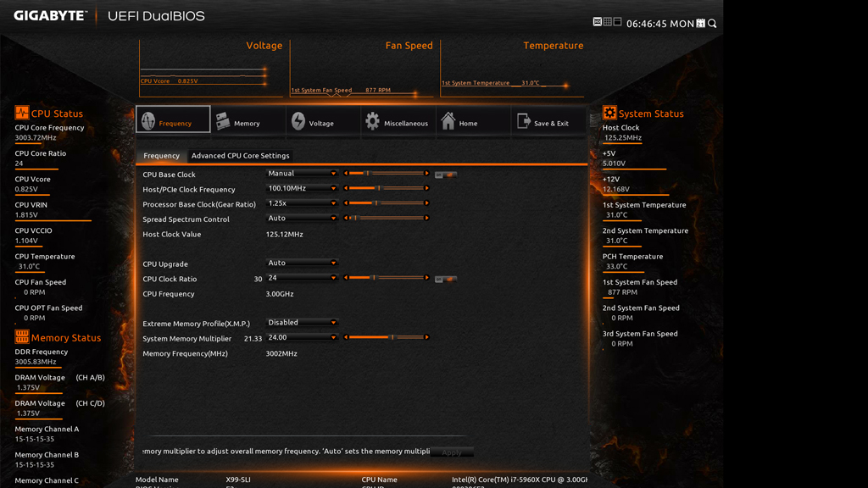Click the Voltage lightning bolt icon
The image size is (868, 488).
[x=298, y=121]
